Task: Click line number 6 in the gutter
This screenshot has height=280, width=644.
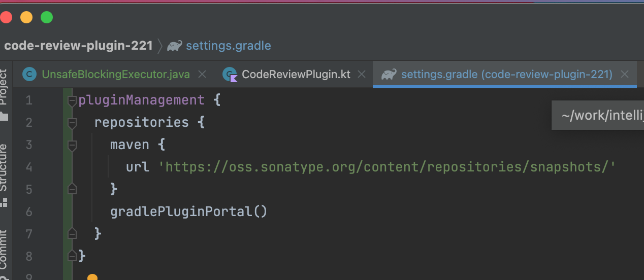Action: point(28,212)
